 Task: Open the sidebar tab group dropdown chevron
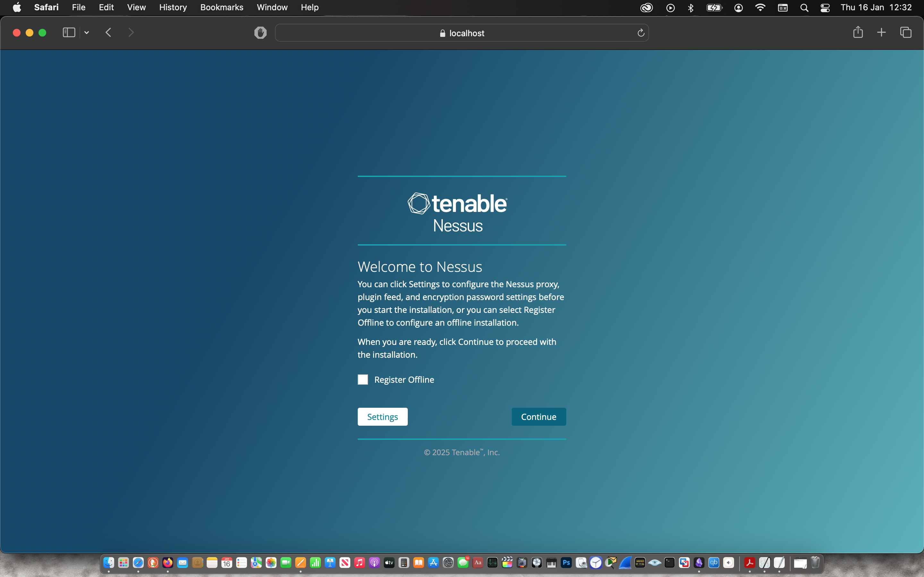[x=87, y=33]
